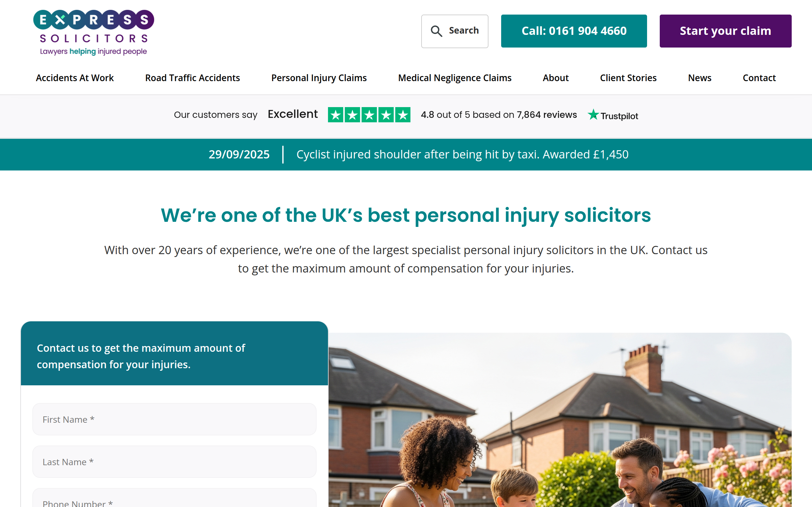Open Client Stories in navigation
This screenshot has height=507, width=812.
pos(628,78)
